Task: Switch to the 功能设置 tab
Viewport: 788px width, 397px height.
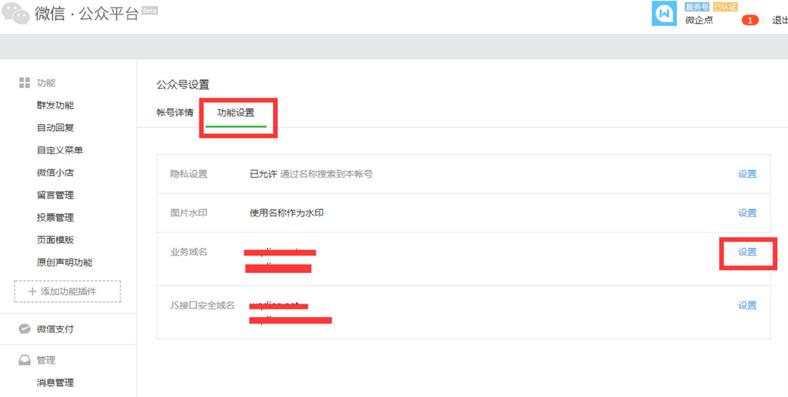Action: tap(236, 112)
